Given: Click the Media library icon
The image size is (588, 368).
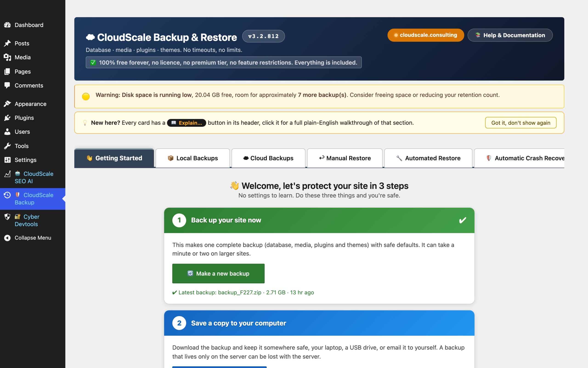Looking at the screenshot, I should 7,57.
